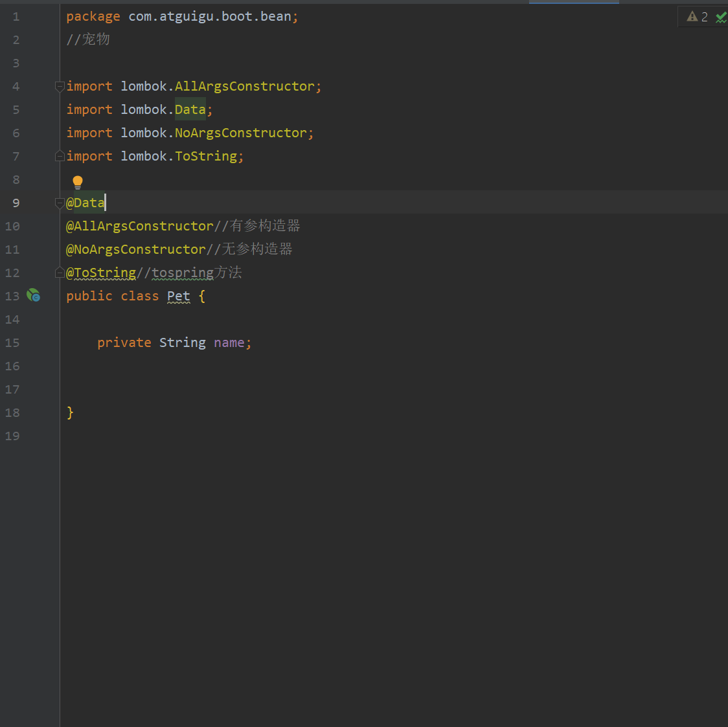Toggle the code fold marker at line 4
Screen dimensions: 728x727
click(x=59, y=86)
